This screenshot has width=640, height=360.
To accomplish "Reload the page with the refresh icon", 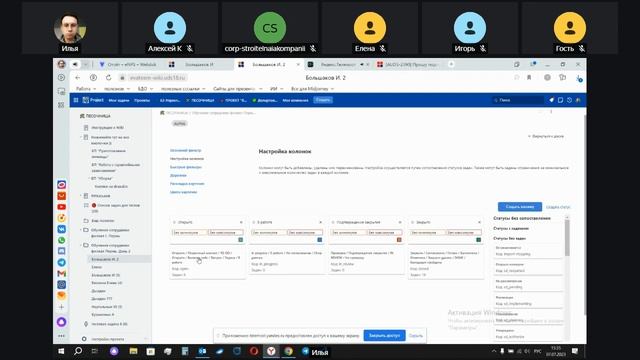I will pos(109,78).
